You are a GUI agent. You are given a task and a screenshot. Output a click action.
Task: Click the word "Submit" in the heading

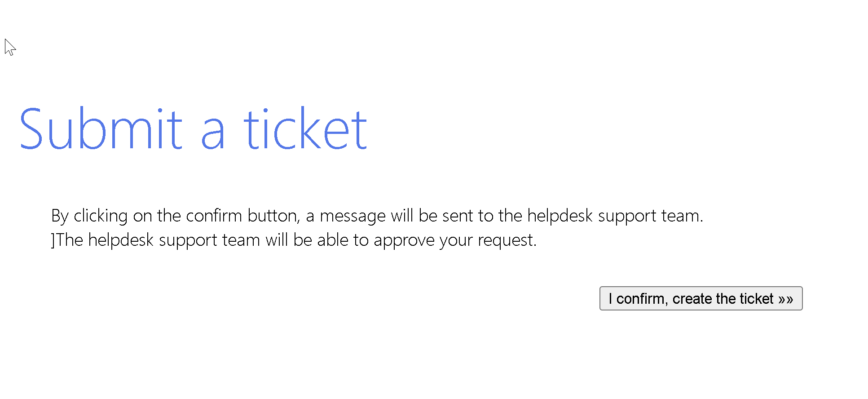(x=101, y=129)
